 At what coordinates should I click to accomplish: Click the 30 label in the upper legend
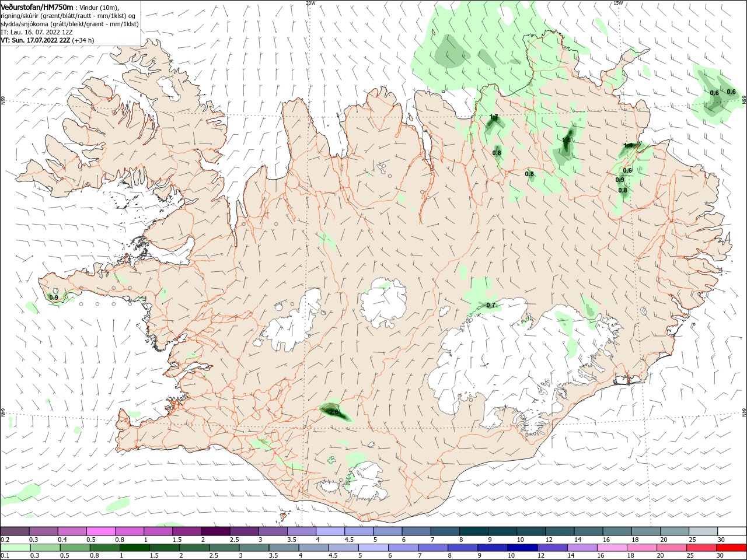coord(721,540)
